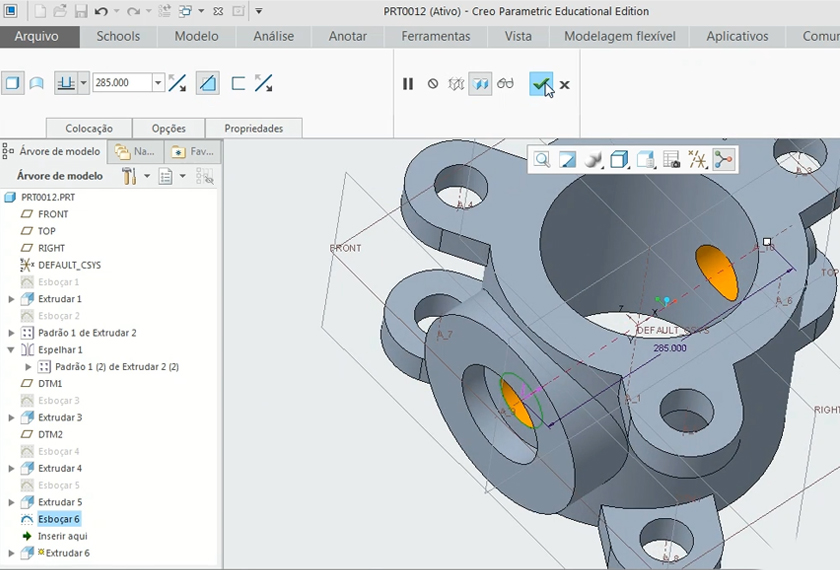This screenshot has height=570, width=840.
Task: Flip the extrude depth direction icon
Action: (x=177, y=83)
